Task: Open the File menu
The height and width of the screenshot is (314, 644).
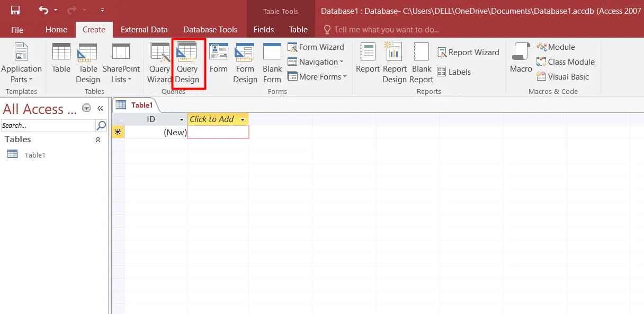Action: point(17,30)
